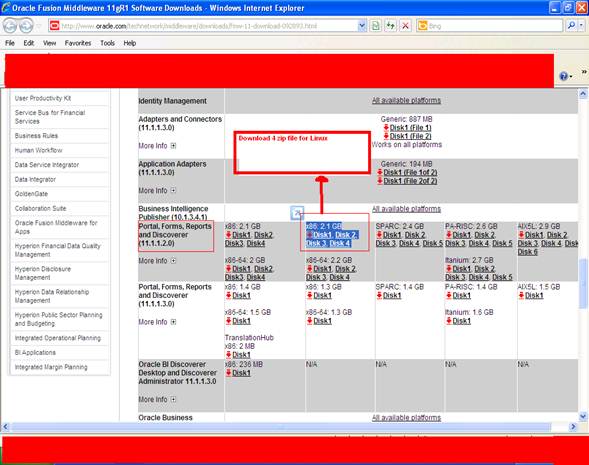Open the Help menu

pyautogui.click(x=130, y=43)
